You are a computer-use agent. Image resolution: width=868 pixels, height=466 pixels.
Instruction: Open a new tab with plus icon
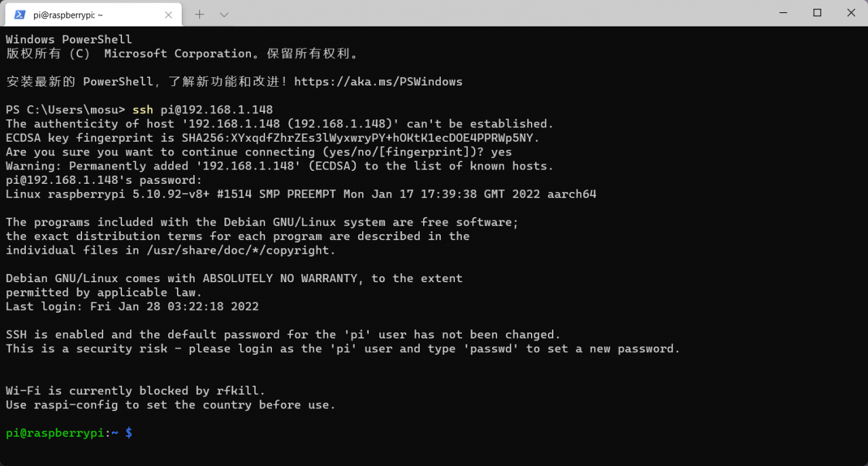[199, 14]
